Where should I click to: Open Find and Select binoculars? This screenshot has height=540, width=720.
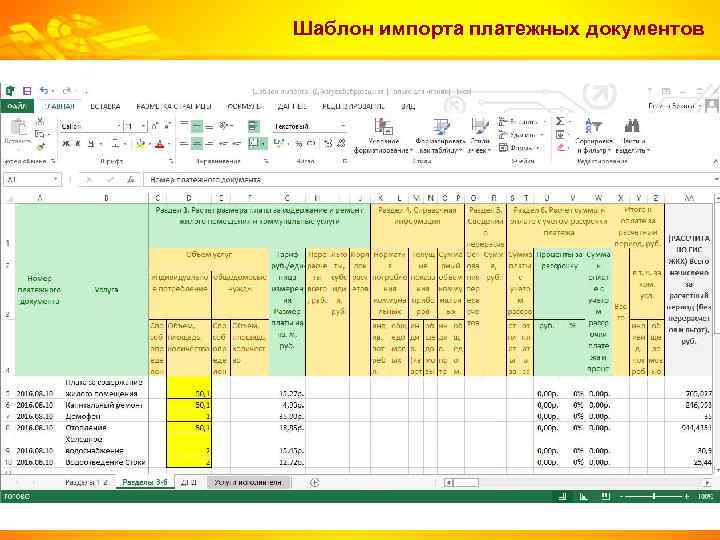click(632, 136)
